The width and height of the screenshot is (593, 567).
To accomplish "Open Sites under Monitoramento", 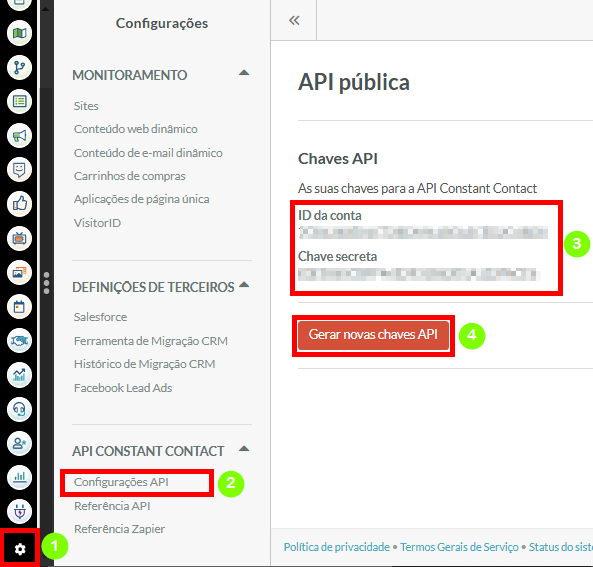I will (86, 106).
